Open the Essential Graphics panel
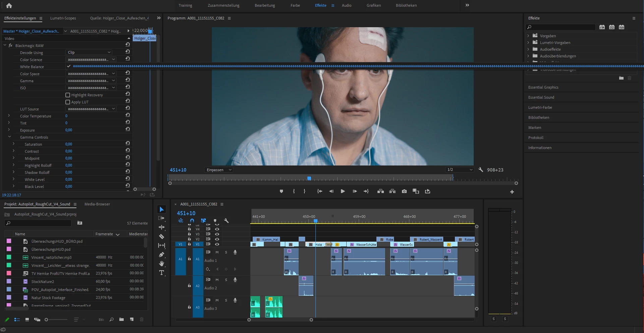Screen dimensions: 644x333 tap(543, 87)
